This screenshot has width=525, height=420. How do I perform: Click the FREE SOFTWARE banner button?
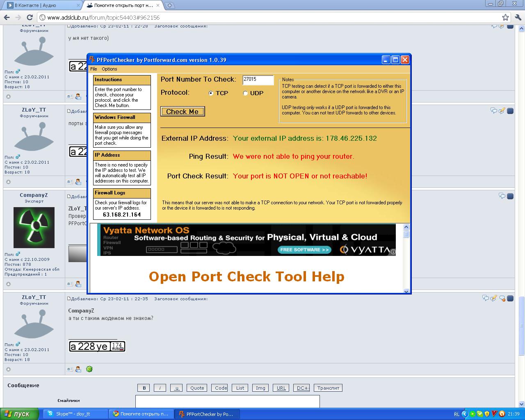point(304,249)
